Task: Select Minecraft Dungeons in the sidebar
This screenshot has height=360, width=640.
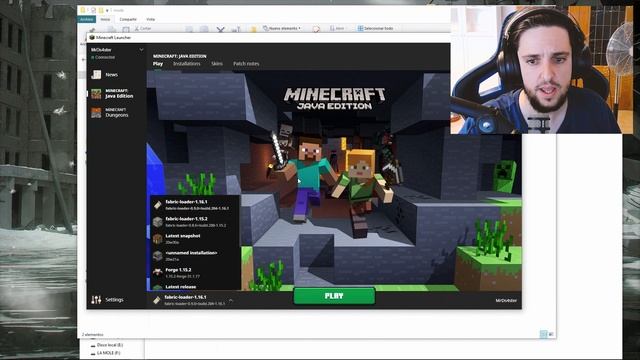Action: (x=110, y=113)
